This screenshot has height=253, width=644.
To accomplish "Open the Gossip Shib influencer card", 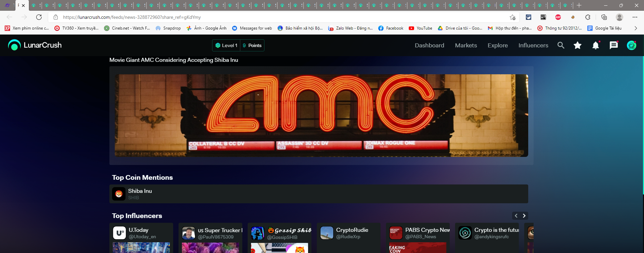I will click(280, 238).
